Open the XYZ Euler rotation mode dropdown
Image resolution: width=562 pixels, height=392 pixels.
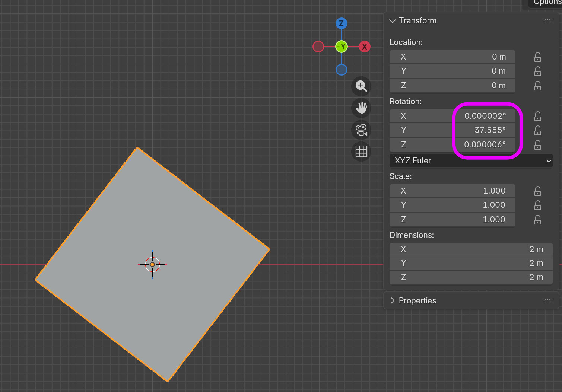[x=471, y=161]
